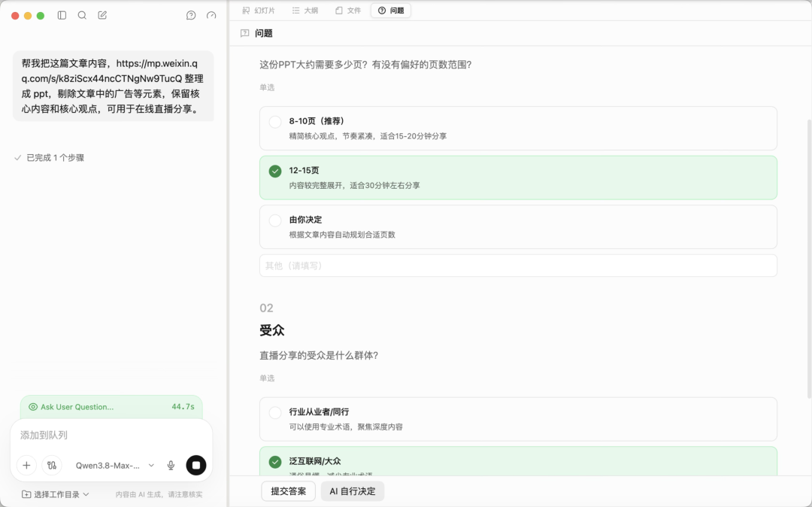The image size is (812, 507).
Task: Open the Ask User Question status card
Action: pos(111,407)
